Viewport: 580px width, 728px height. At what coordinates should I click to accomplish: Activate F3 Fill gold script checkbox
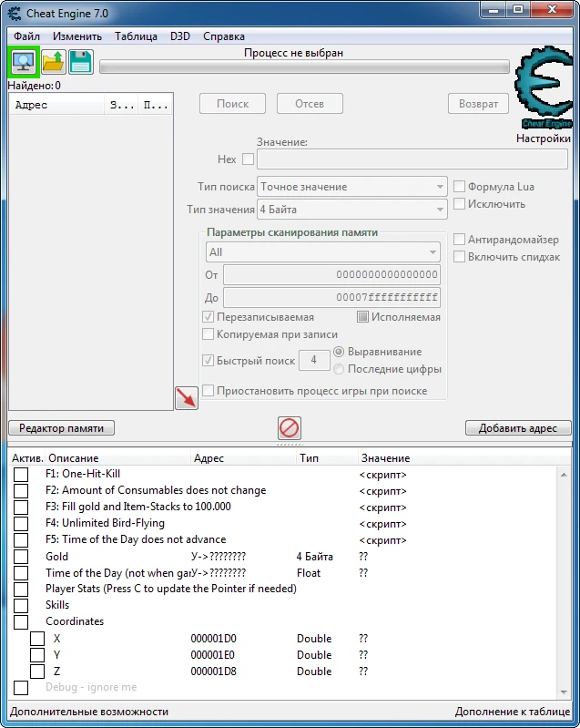[21, 507]
